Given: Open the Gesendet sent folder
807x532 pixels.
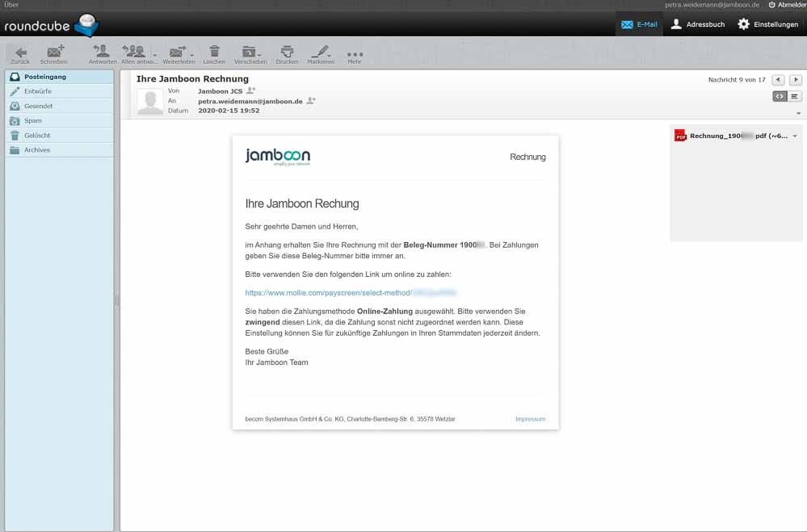Looking at the screenshot, I should [60, 106].
